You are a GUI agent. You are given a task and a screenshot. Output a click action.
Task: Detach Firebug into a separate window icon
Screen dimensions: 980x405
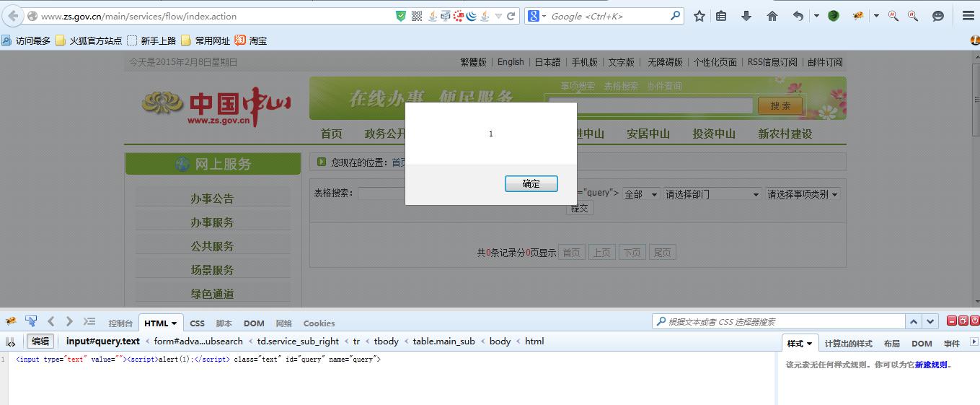point(963,321)
